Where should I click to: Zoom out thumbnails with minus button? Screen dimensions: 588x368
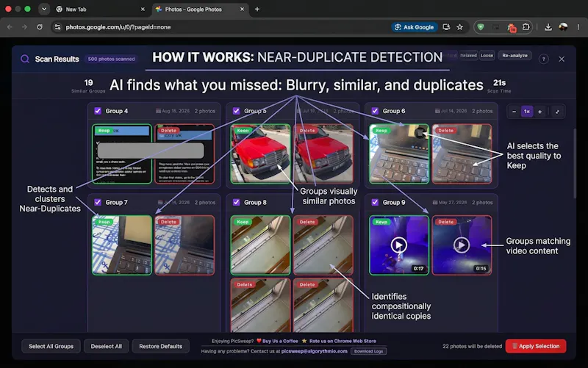[x=514, y=112]
